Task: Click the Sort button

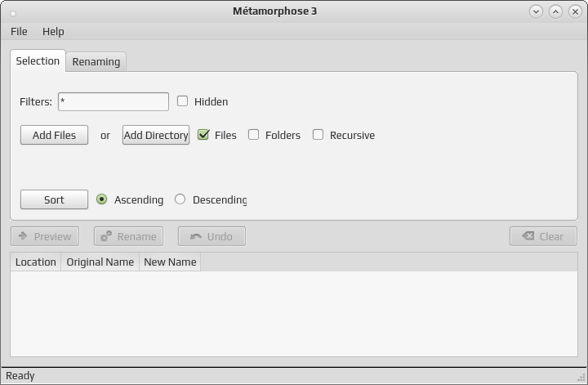Action: pyautogui.click(x=54, y=199)
